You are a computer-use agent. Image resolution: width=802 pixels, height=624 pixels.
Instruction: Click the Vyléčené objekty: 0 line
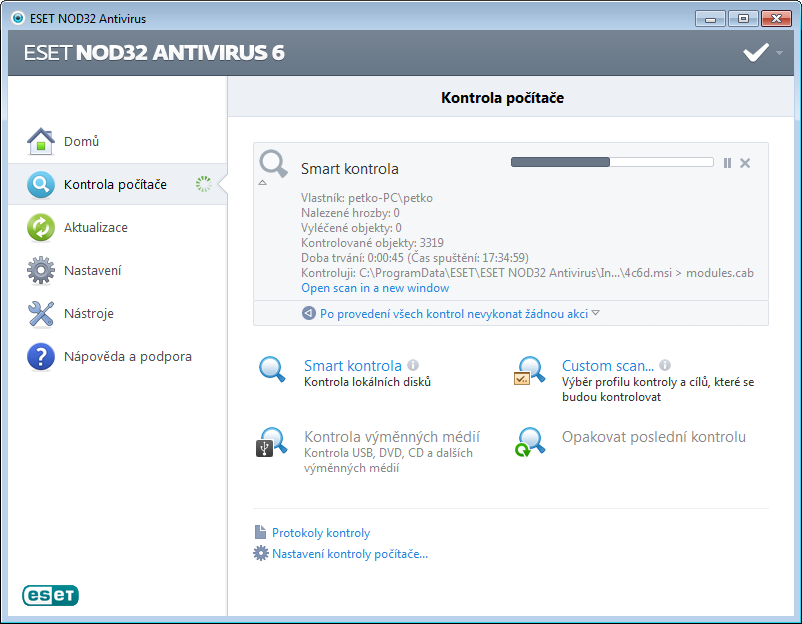(x=351, y=228)
